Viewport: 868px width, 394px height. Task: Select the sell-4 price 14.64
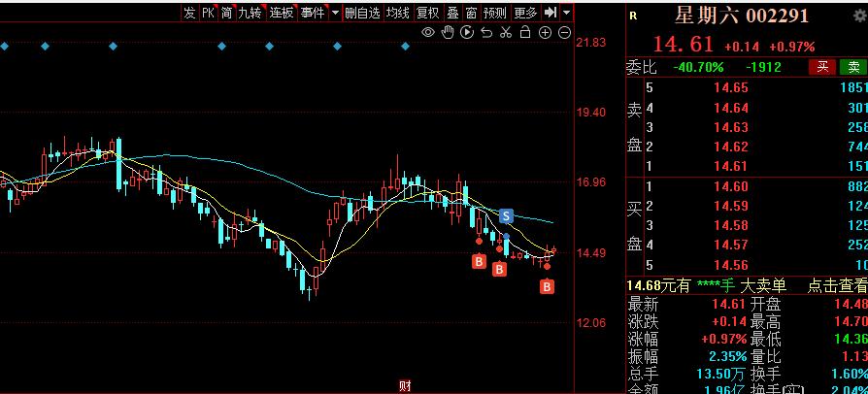(731, 108)
